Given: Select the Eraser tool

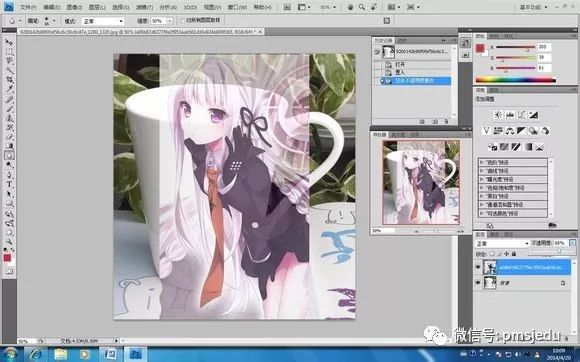Looking at the screenshot, I should click(9, 137).
